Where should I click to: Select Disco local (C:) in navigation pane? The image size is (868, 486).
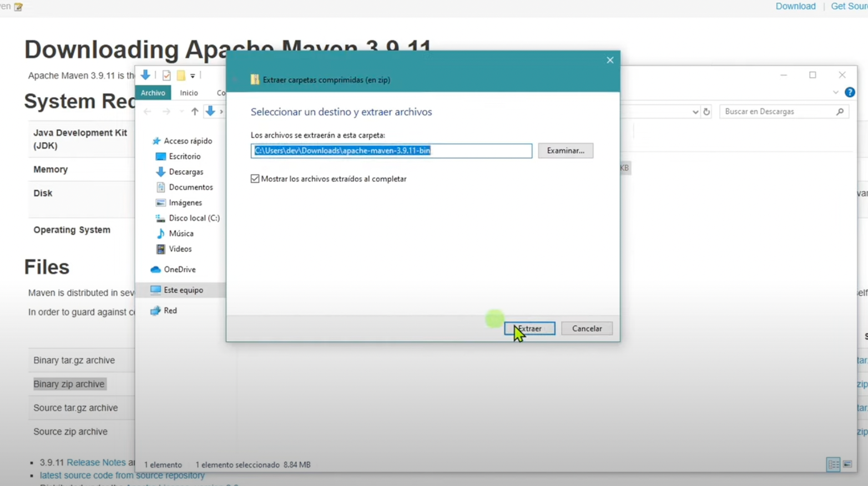194,218
